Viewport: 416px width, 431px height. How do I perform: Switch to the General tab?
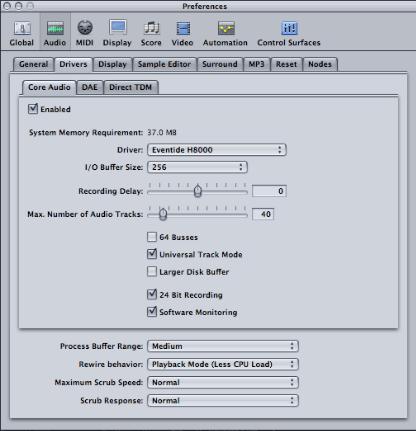pos(33,64)
